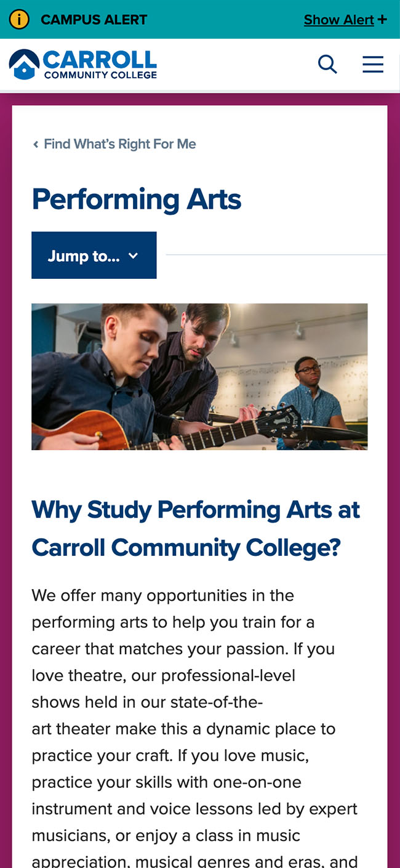This screenshot has width=400, height=868.
Task: Open the search magnifier icon
Action: point(327,64)
